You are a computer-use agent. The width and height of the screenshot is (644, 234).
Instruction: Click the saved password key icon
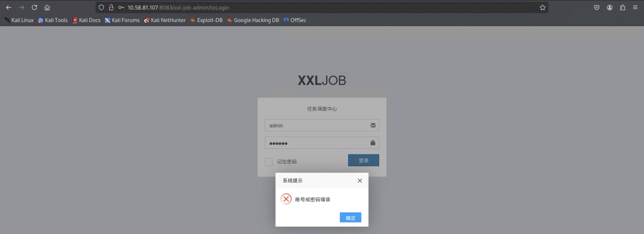[120, 7]
